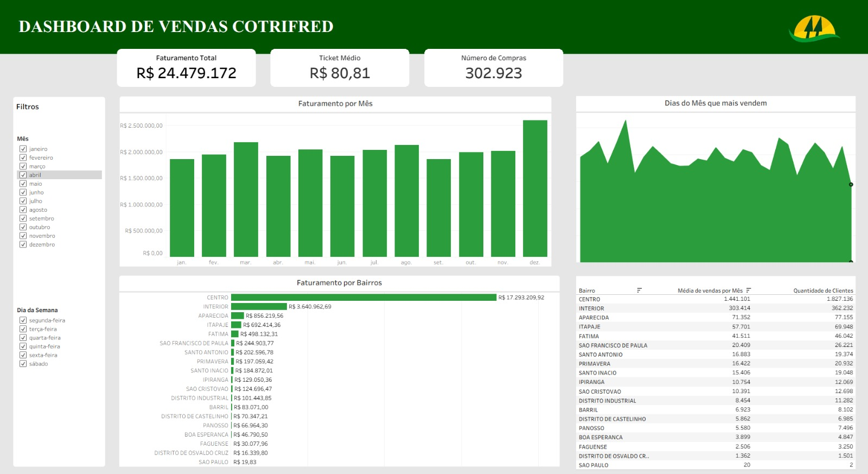Sort table by the Bairro column icon
868x474 pixels.
(639, 290)
